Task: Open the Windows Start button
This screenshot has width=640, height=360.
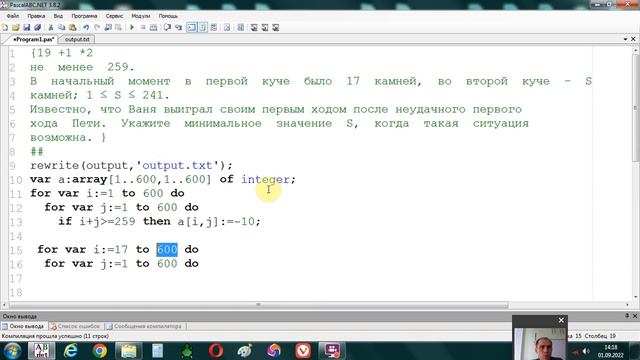Action: tap(12, 351)
